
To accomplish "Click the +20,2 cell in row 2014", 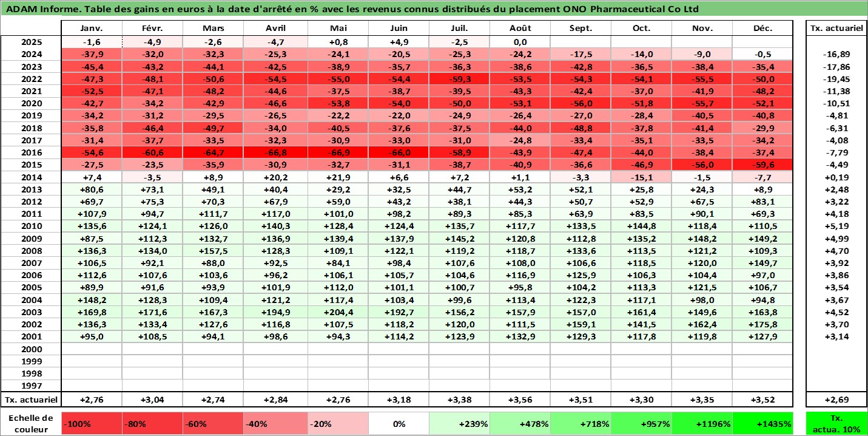I will tap(275, 176).
